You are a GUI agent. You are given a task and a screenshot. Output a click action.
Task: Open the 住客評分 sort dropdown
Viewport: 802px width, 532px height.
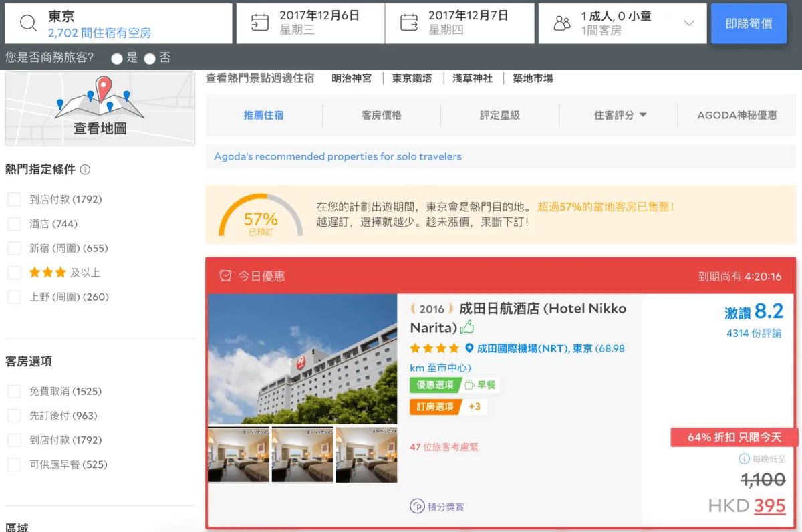click(x=620, y=115)
